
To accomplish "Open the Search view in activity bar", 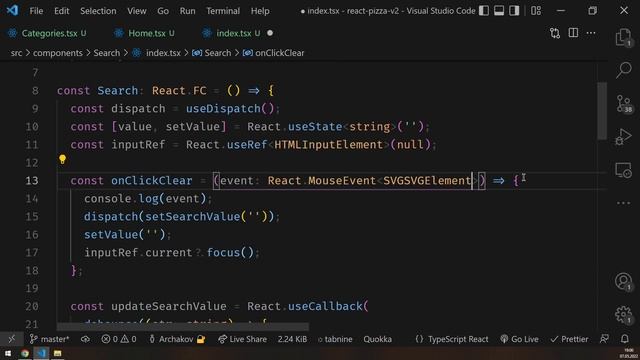I will click(x=623, y=70).
